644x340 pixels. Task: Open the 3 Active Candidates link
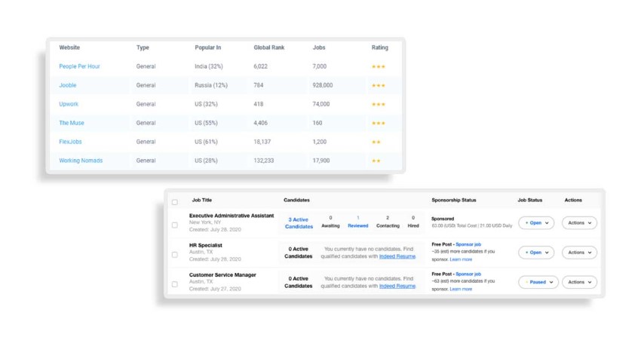click(299, 223)
